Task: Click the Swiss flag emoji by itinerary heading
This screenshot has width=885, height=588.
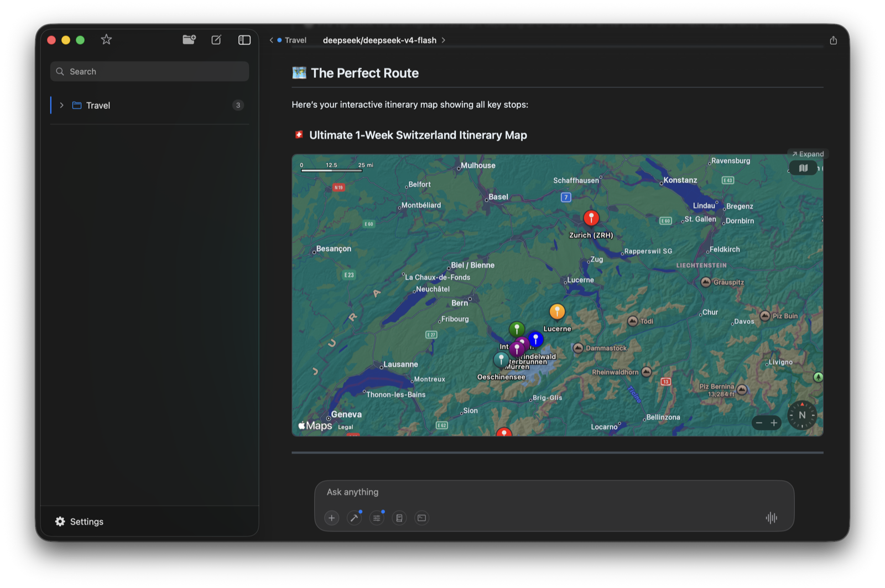Action: tap(299, 135)
